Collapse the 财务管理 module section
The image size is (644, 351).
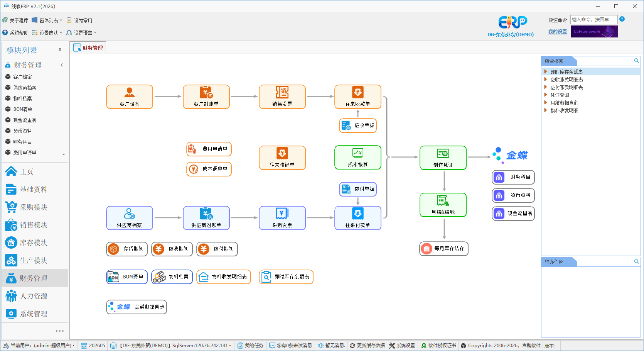click(x=62, y=65)
